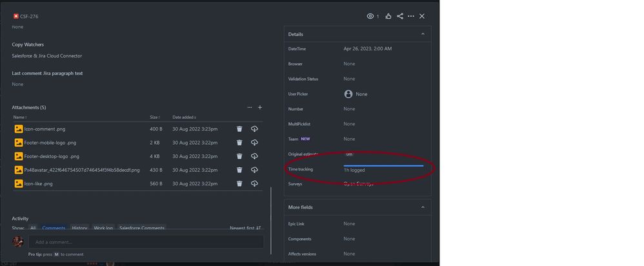Click the CSF-276 issue key link
Image resolution: width=644 pixels, height=266 pixels.
[x=29, y=16]
